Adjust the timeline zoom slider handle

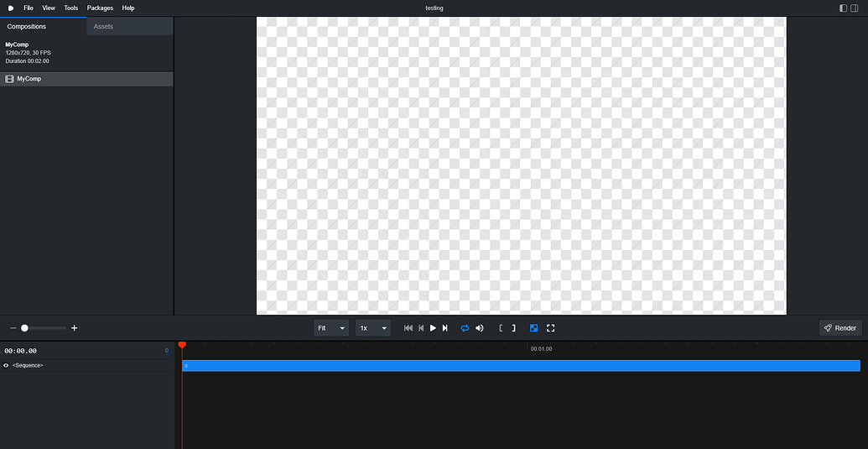(24, 328)
